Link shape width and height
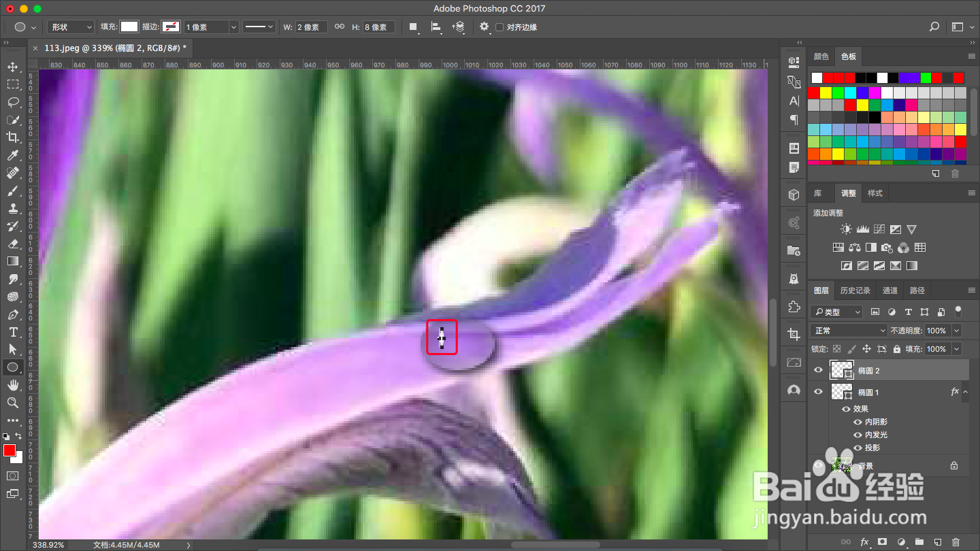Viewport: 980px width, 551px height. 339,27
